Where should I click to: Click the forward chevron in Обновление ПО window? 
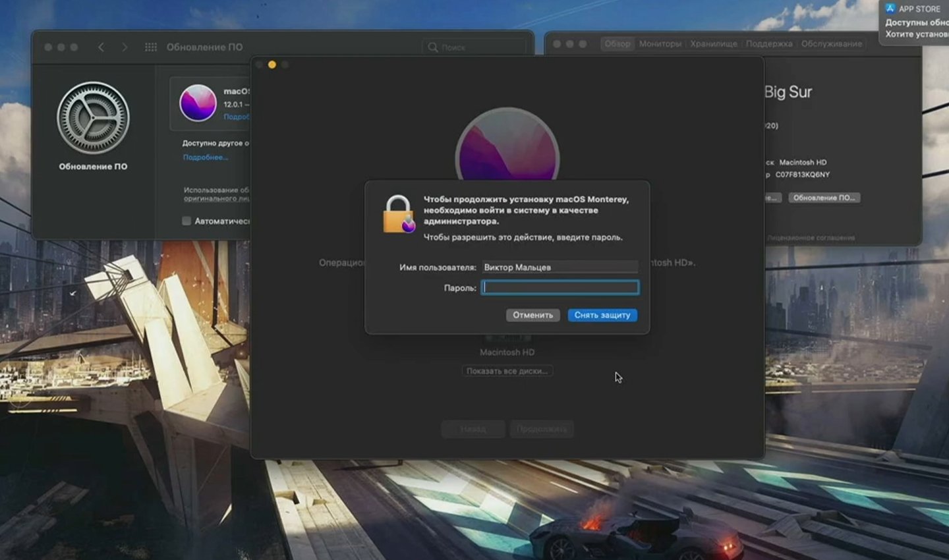pos(125,47)
